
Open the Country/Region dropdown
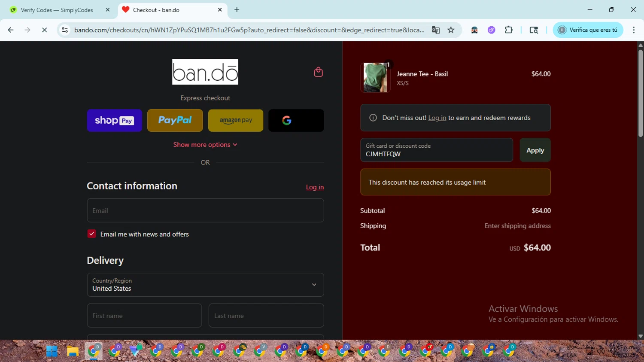[205, 285]
